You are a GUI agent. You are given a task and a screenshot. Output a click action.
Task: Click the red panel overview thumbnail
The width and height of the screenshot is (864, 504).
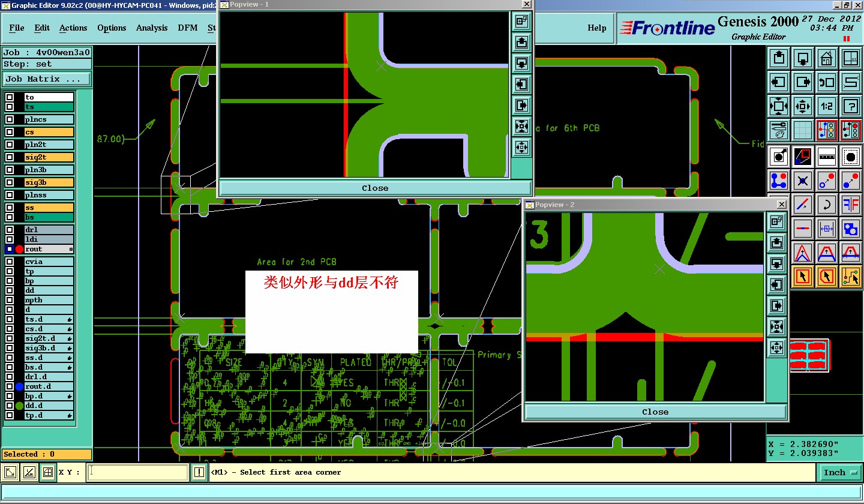pyautogui.click(x=809, y=355)
